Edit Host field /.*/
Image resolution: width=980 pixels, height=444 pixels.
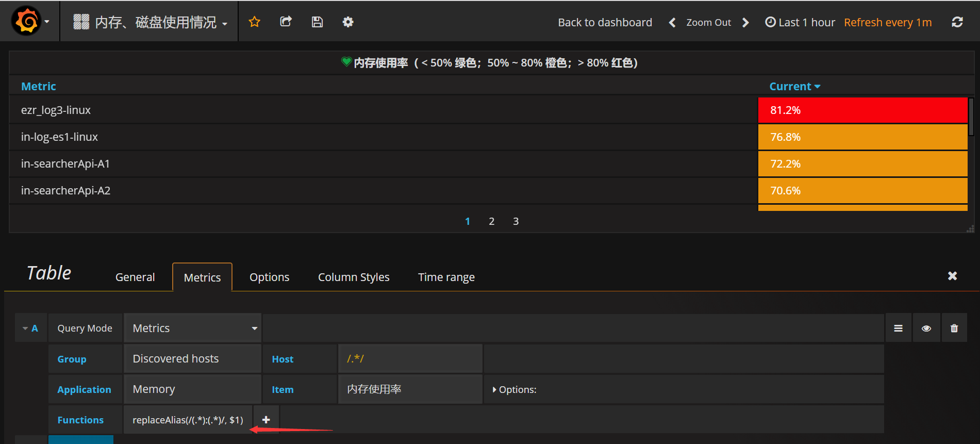point(410,358)
